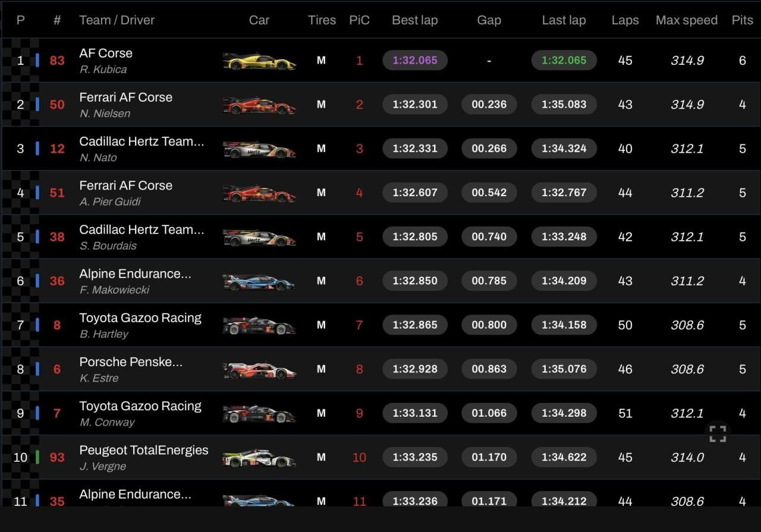Click the purple best lap 1:32.065
The image size is (761, 532).
[x=415, y=60]
